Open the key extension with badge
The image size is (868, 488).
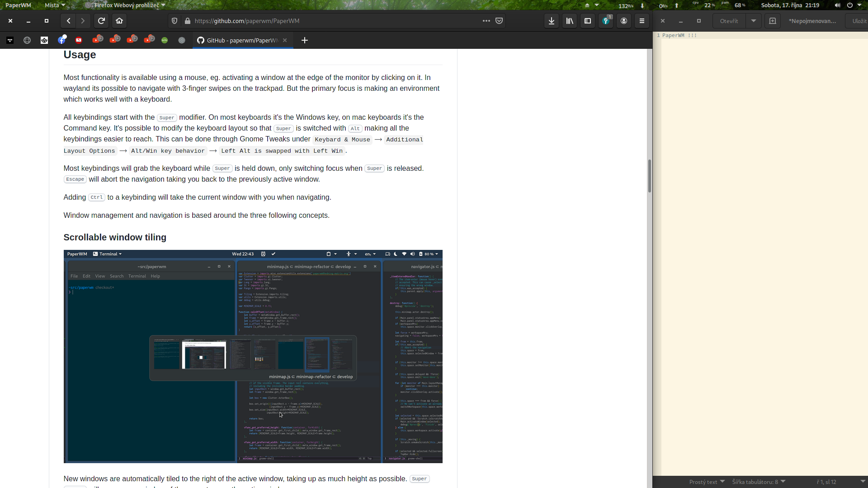(606, 21)
